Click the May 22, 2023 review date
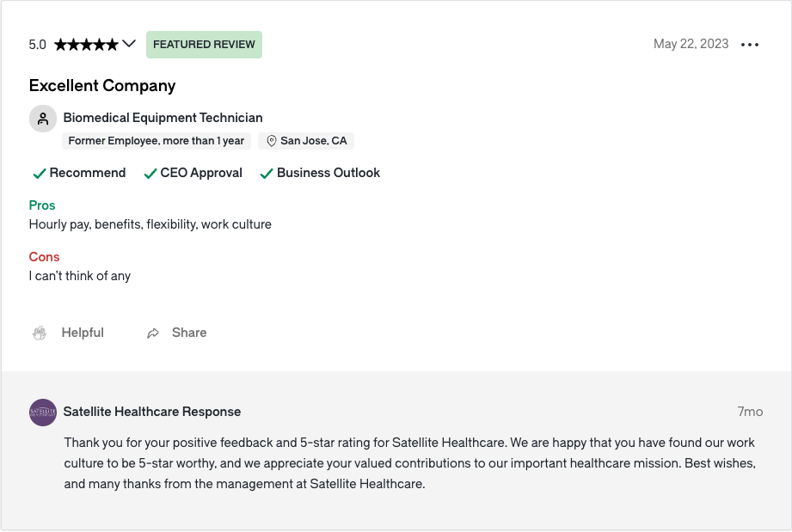The width and height of the screenshot is (792, 532). pos(691,44)
